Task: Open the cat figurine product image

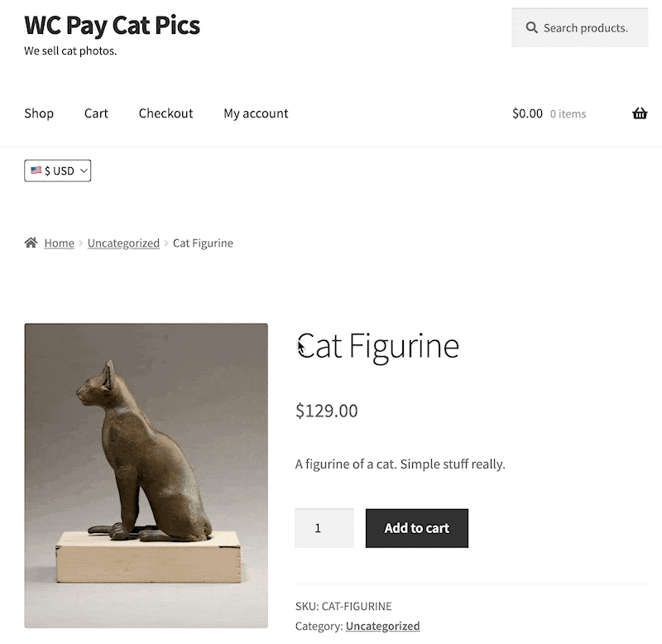Action: tap(146, 475)
